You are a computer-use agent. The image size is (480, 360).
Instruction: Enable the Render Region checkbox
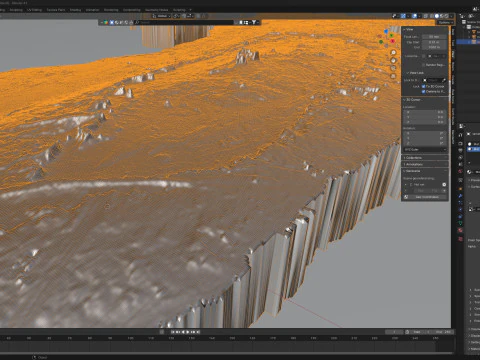click(x=423, y=65)
